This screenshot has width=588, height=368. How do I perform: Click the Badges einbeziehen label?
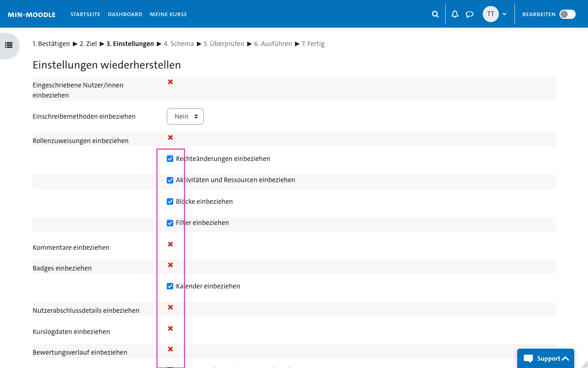point(62,268)
